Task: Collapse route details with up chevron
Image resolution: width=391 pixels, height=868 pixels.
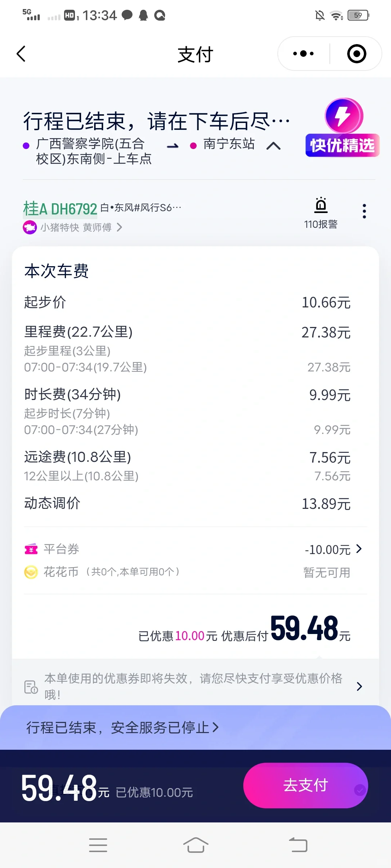Action: tap(273, 146)
